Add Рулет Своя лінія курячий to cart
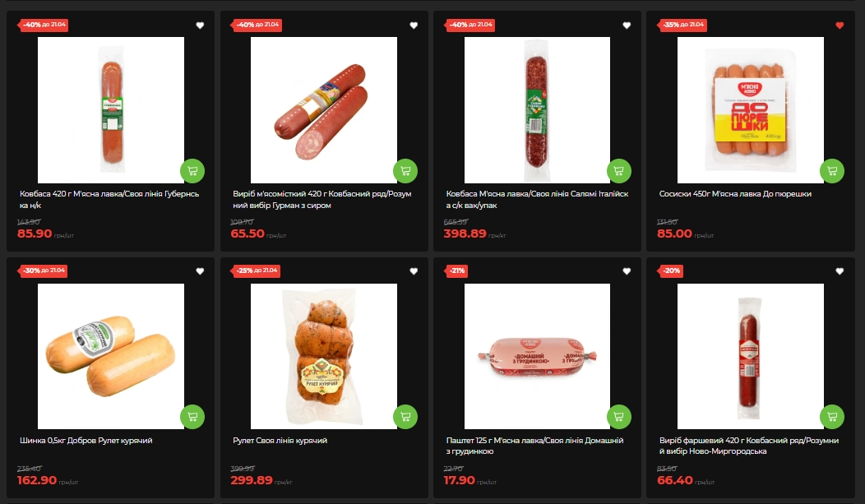This screenshot has width=865, height=504. (405, 417)
